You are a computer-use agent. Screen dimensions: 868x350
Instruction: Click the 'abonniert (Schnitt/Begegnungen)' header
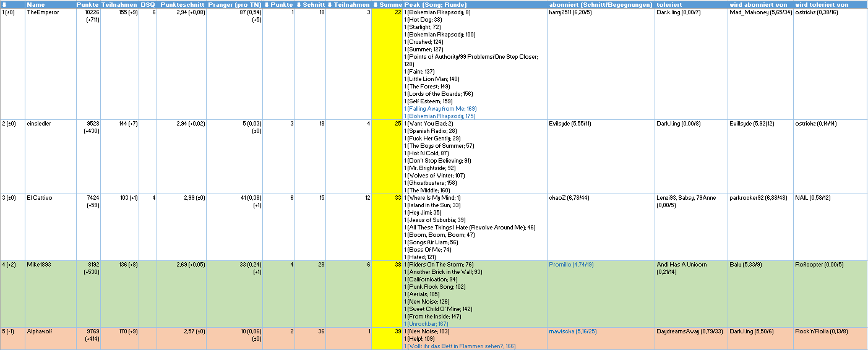click(600, 4)
